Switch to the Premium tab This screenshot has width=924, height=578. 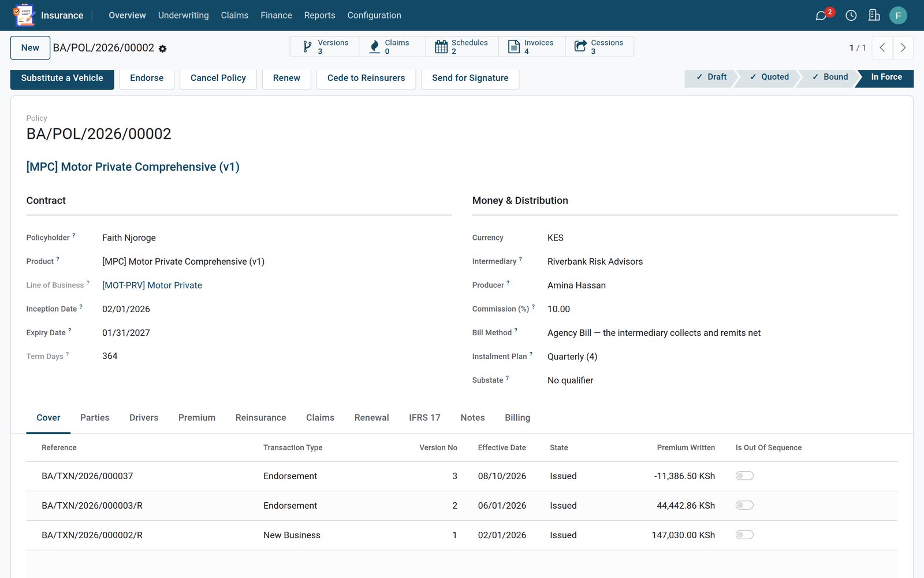[x=197, y=418]
